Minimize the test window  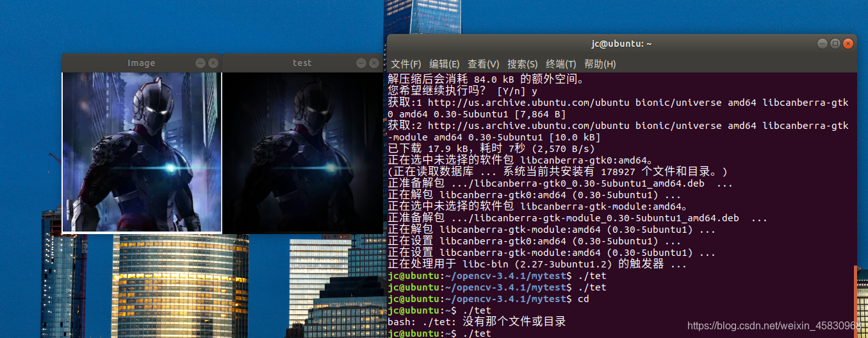tap(361, 63)
